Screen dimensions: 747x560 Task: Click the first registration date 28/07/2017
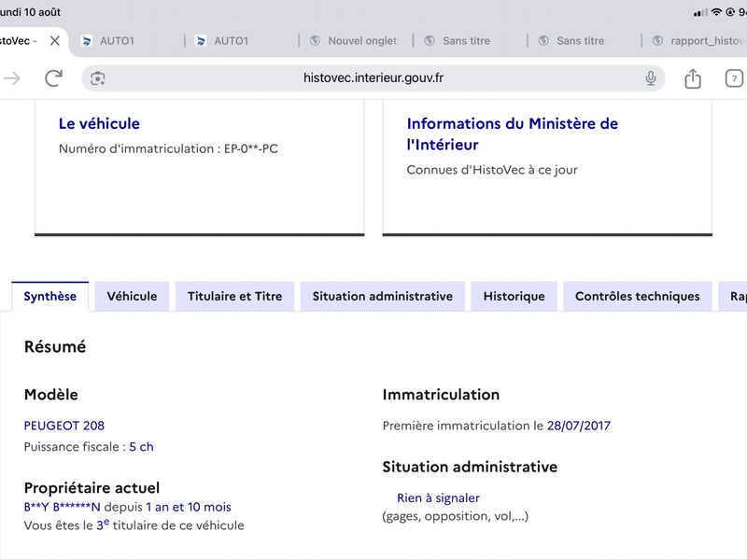pyautogui.click(x=578, y=426)
